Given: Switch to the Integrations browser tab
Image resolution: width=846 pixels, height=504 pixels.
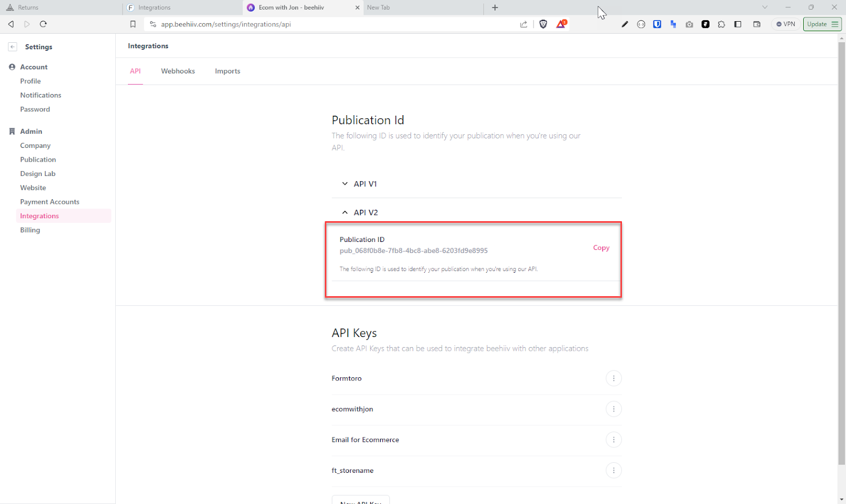Looking at the screenshot, I should click(x=182, y=7).
